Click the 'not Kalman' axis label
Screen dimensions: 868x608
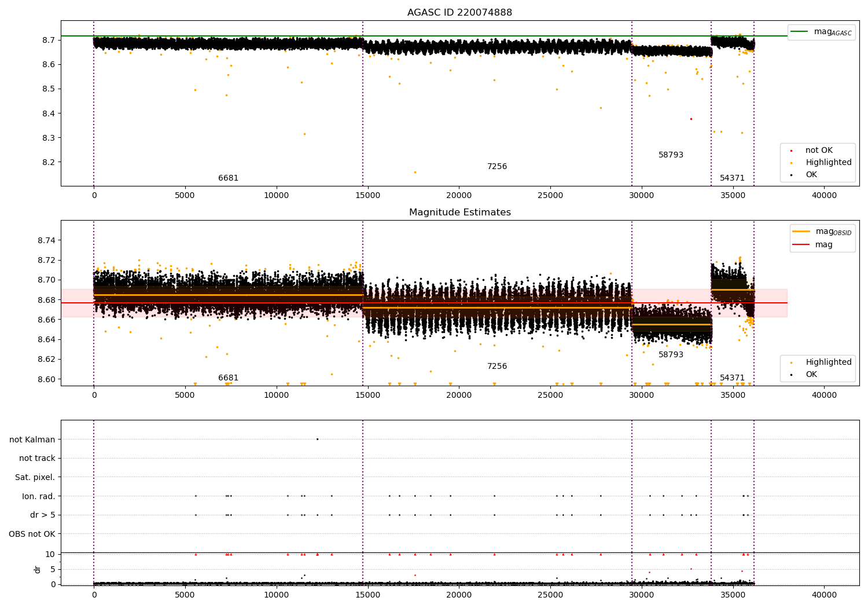(32, 439)
